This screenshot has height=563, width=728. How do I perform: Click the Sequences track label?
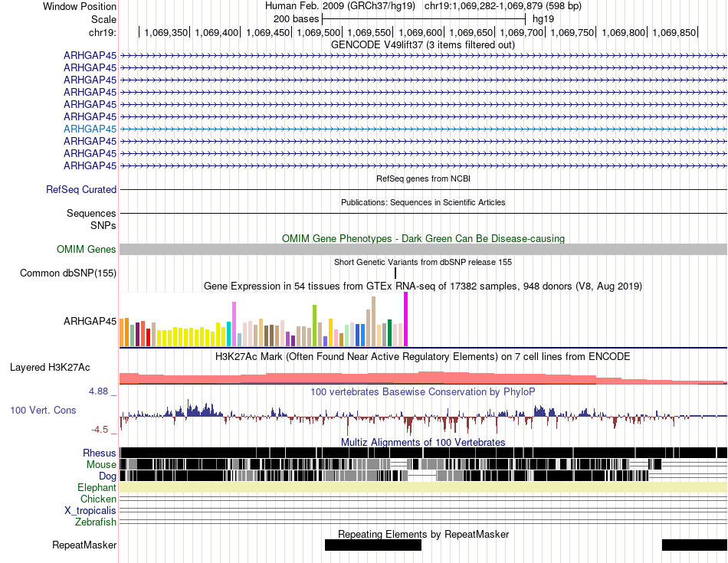91,213
